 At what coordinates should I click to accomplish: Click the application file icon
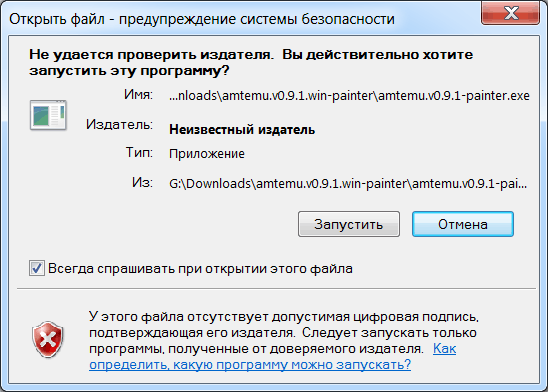click(x=48, y=115)
